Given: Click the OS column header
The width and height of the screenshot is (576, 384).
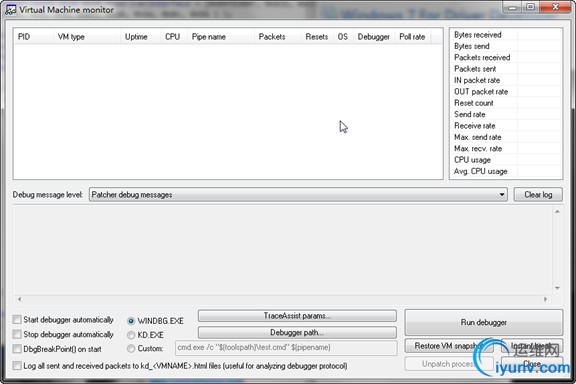Looking at the screenshot, I should (x=343, y=37).
